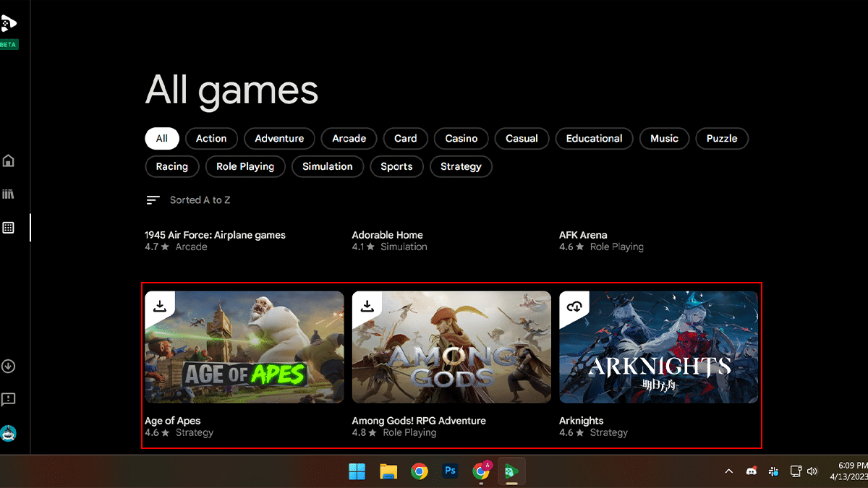Select the All games grid sidebar icon
This screenshot has width=868, height=488.
coord(9,228)
